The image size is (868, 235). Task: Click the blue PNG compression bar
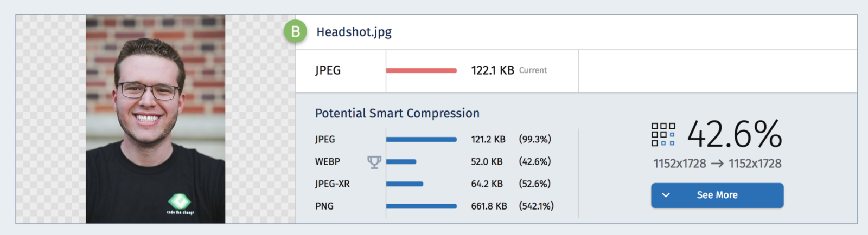tap(421, 206)
